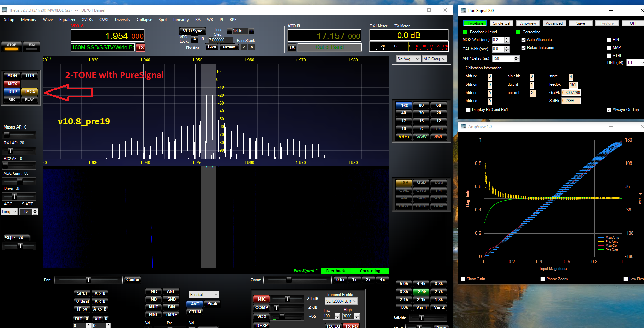
Task: Open the Sig Avg meter dropdown
Action: [x=408, y=59]
